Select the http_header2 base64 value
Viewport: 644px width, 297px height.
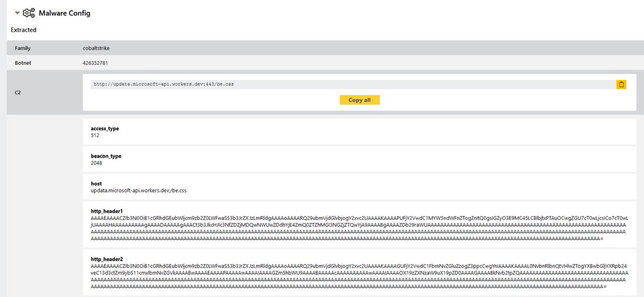pyautogui.click(x=361, y=276)
